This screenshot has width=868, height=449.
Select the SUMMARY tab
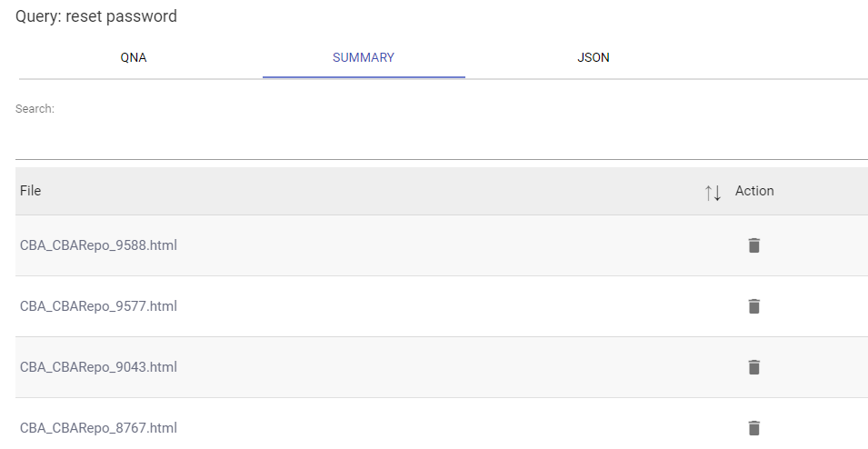tap(364, 57)
